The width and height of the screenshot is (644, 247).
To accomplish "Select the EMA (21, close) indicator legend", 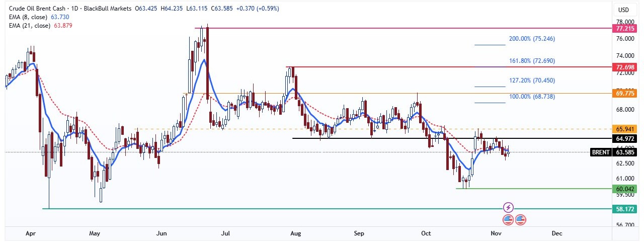I will [x=29, y=26].
